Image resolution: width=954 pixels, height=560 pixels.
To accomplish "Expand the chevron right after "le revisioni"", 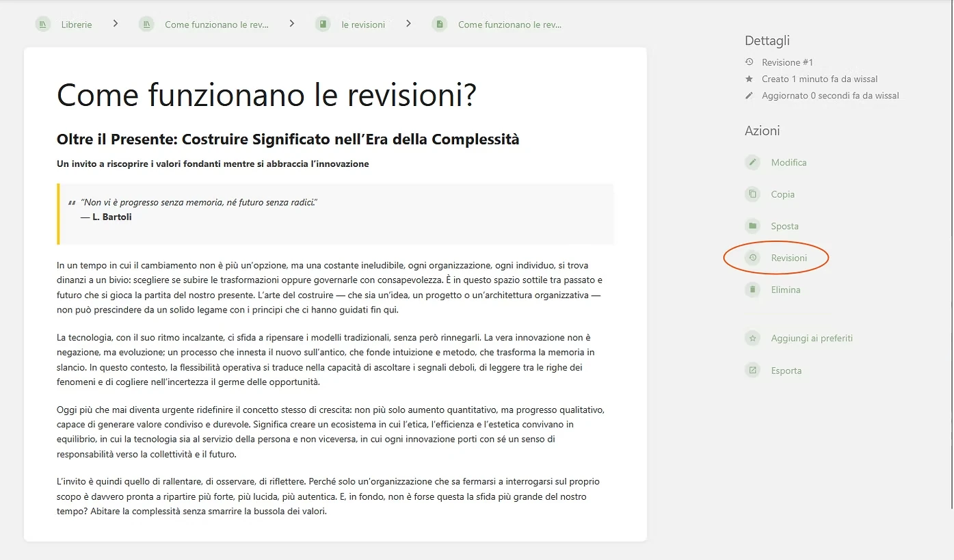I will (x=408, y=24).
